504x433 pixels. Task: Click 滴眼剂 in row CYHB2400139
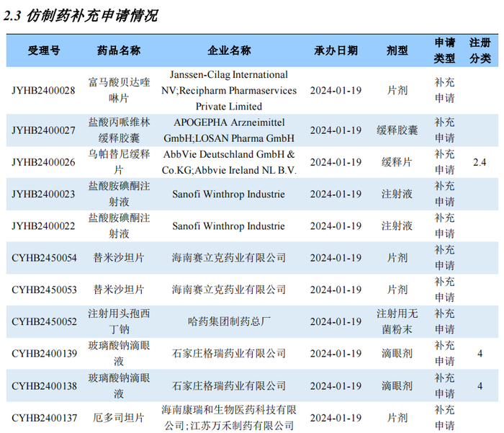click(x=397, y=354)
